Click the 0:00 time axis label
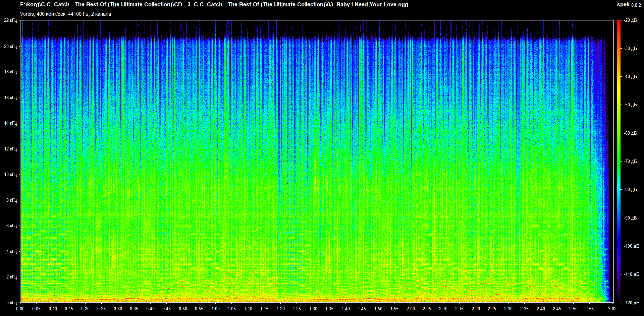Image resolution: width=644 pixels, height=316 pixels. 20,309
